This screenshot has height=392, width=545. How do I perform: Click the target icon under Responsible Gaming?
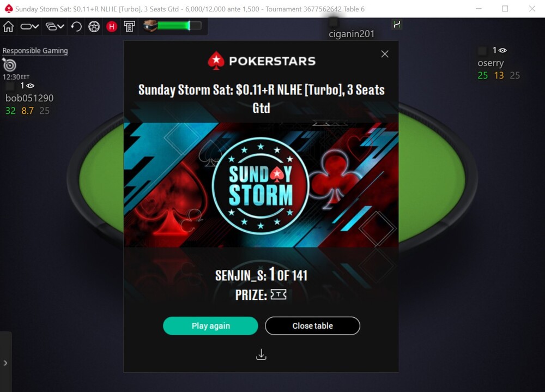(9, 65)
